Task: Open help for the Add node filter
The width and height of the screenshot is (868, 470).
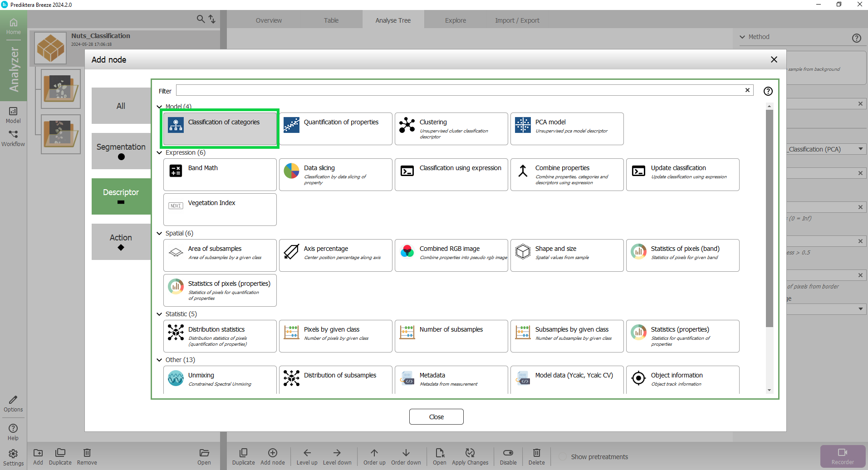Action: (x=768, y=91)
